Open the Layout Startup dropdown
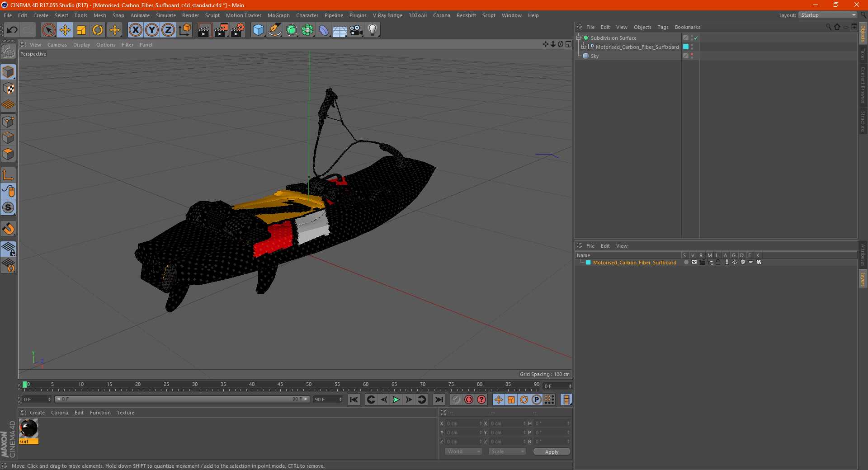Screen dimensions: 868x470 tap(828, 15)
